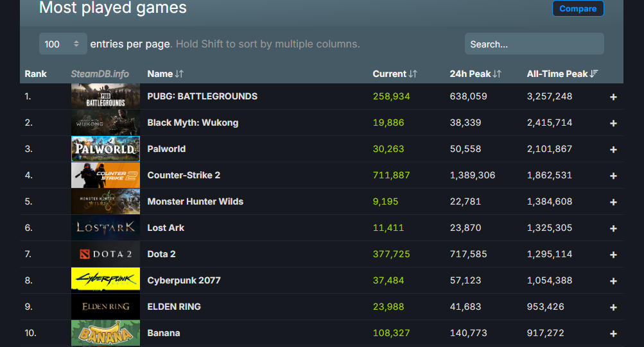This screenshot has width=644, height=347.
Task: Open the ELDEN RING link
Action: click(x=174, y=307)
